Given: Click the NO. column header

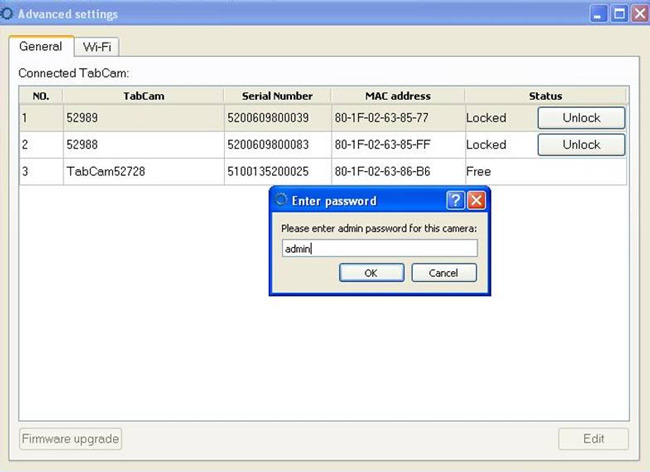Looking at the screenshot, I should click(41, 96).
